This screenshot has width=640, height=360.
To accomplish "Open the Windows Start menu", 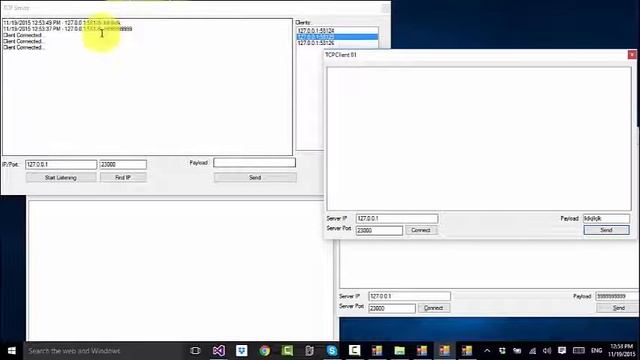I will (11, 351).
